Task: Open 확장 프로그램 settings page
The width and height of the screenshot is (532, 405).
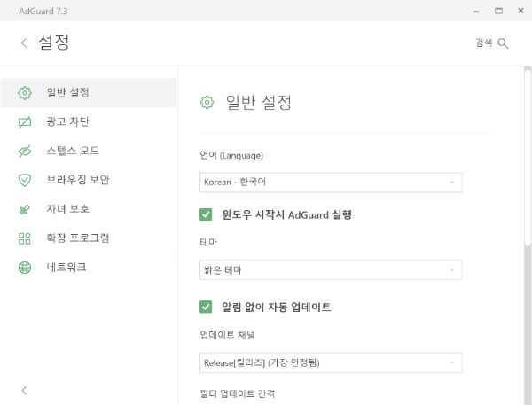Action: pos(88,238)
